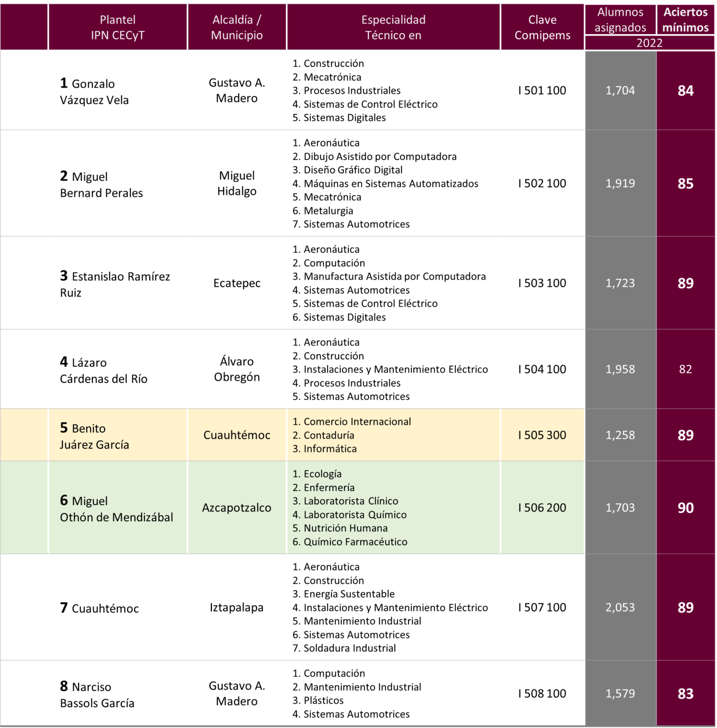Select plantel '1 Gonzalo Vázquez Vela'

[x=94, y=91]
